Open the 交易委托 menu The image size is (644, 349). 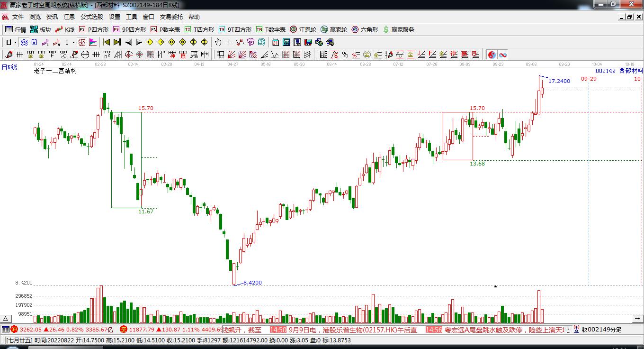[x=171, y=17]
